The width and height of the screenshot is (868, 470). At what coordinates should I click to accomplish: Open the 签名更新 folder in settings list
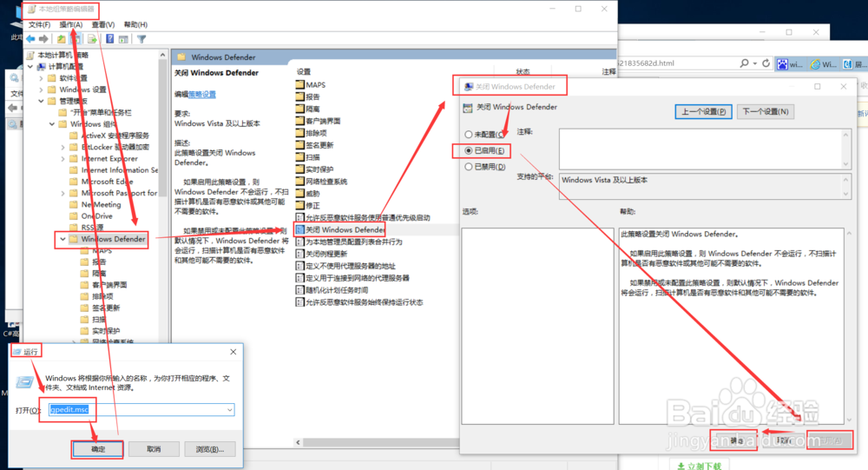coord(315,145)
